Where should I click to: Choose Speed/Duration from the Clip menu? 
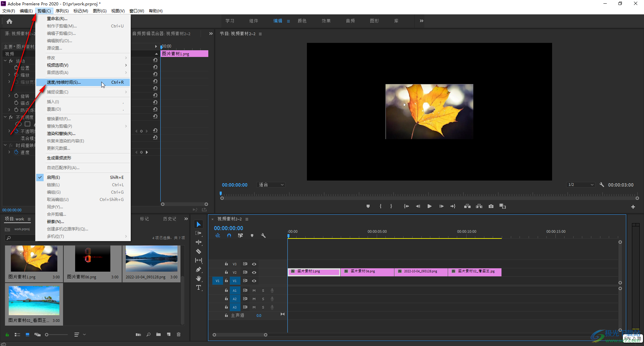tap(83, 82)
